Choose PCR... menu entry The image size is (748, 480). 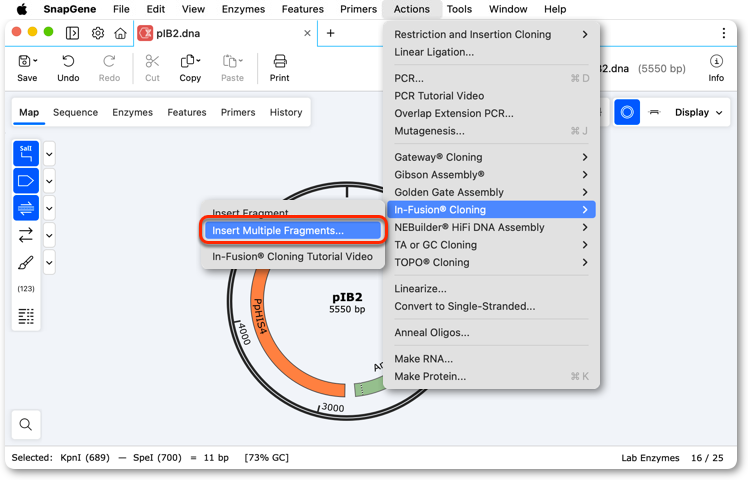[491, 78]
